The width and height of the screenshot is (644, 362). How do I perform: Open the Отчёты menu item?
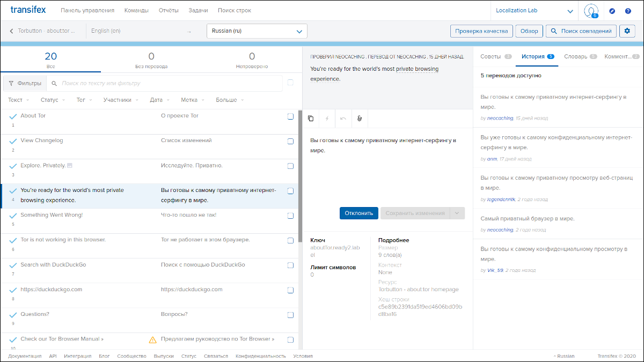coord(169,11)
